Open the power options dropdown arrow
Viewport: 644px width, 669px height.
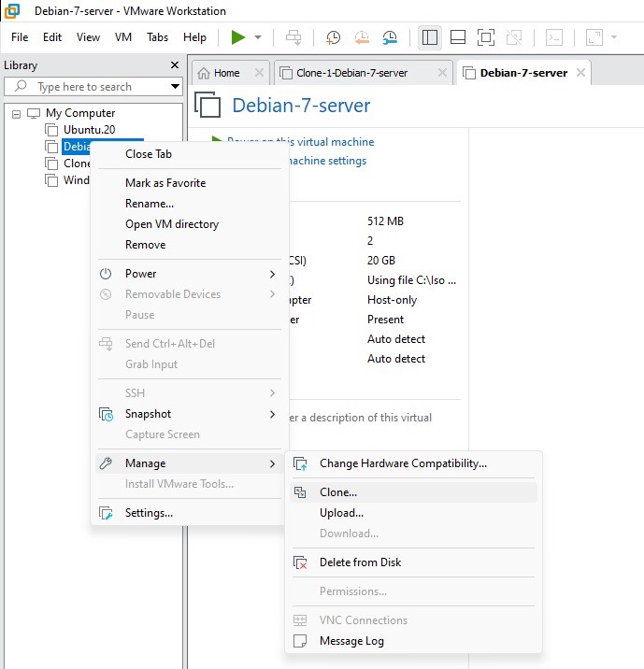[258, 37]
